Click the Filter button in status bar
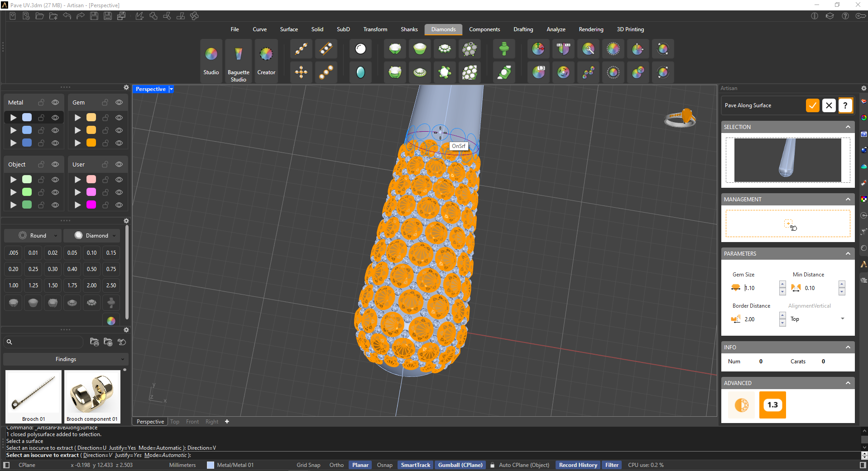Image resolution: width=868 pixels, height=471 pixels. tap(612, 465)
